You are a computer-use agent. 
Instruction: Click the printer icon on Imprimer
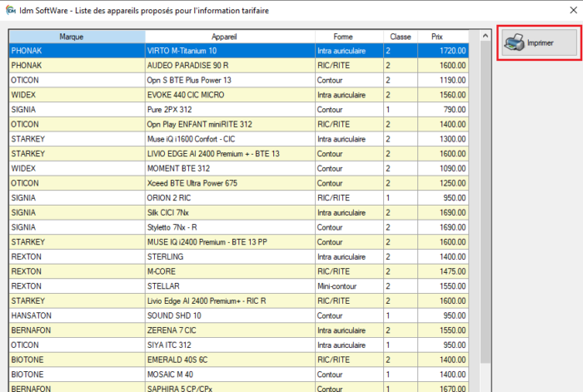tap(514, 42)
